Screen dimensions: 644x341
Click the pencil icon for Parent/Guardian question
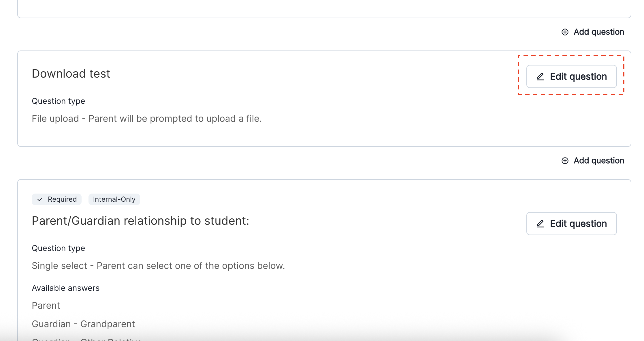tap(541, 224)
